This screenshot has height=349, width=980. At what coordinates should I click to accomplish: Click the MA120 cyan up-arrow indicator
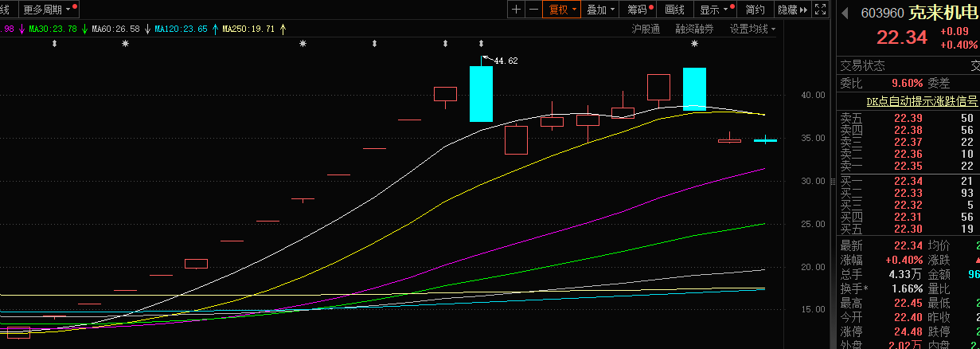[x=215, y=29]
